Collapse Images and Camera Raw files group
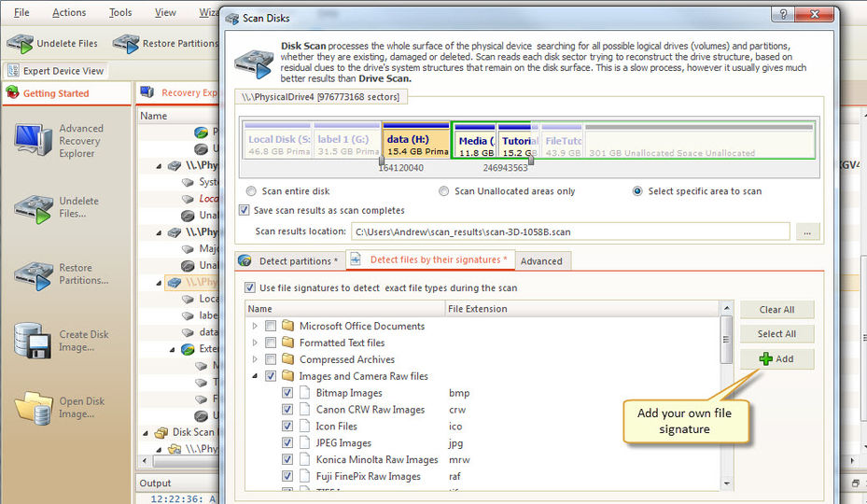 click(x=255, y=376)
